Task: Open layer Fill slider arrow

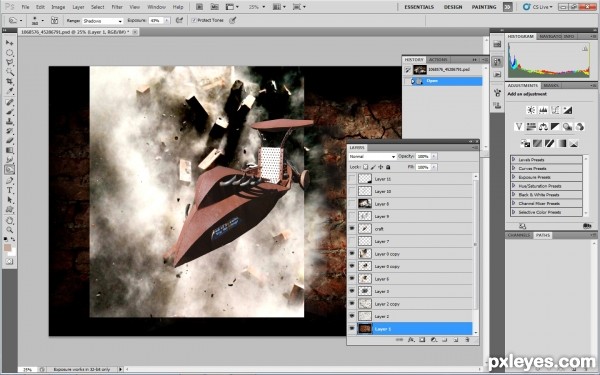Action: (434, 167)
